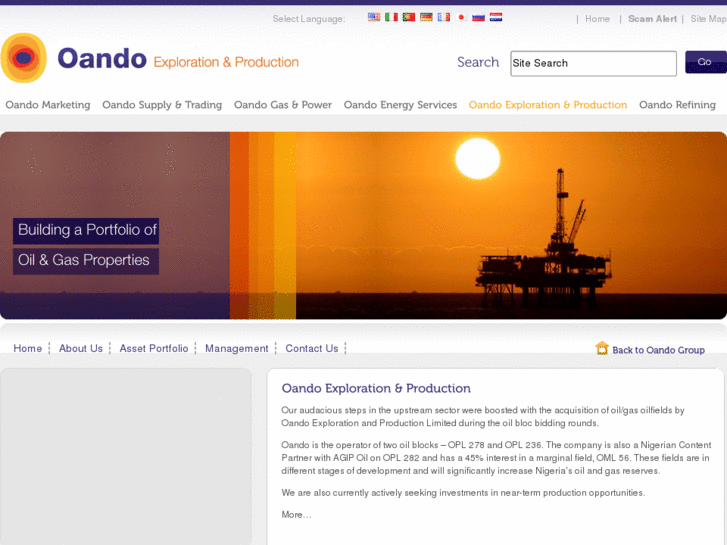Image resolution: width=727 pixels, height=545 pixels.
Task: Click the More… link in article
Action: click(x=296, y=514)
